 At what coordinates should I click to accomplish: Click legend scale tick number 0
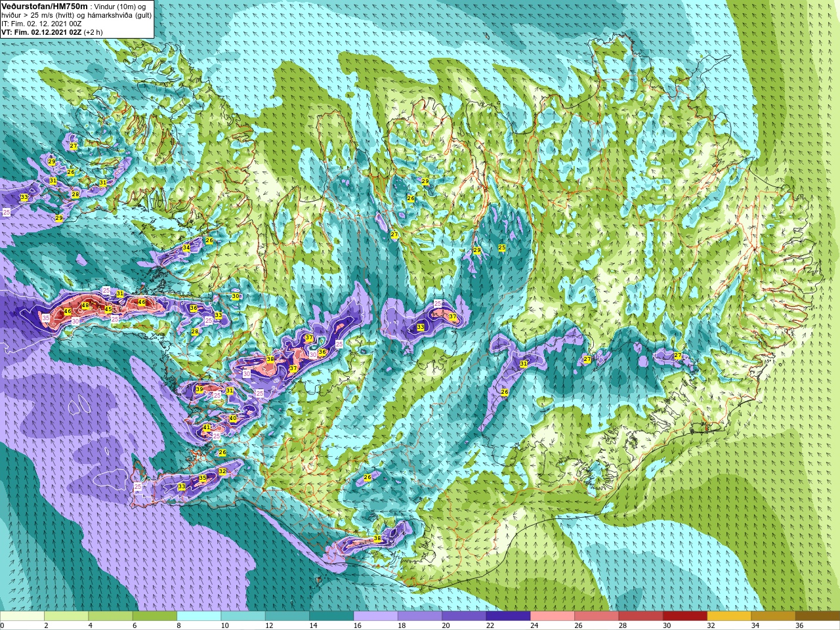(3, 625)
